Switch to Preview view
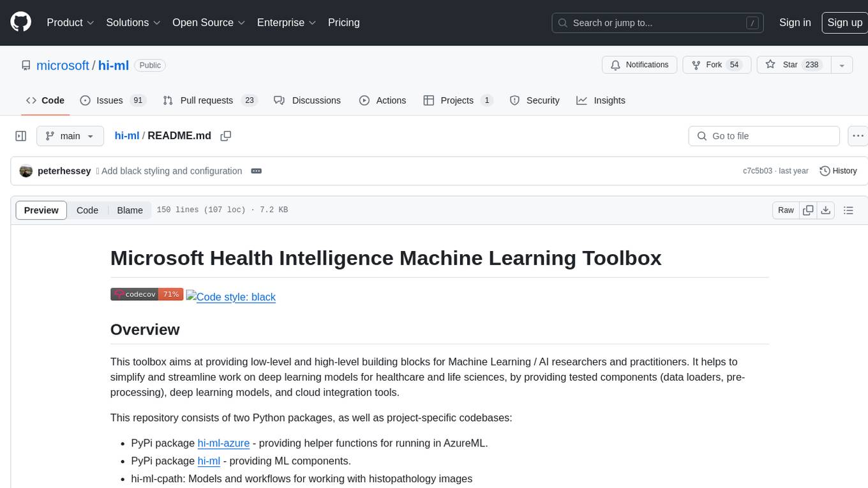868x488 pixels. [41, 210]
